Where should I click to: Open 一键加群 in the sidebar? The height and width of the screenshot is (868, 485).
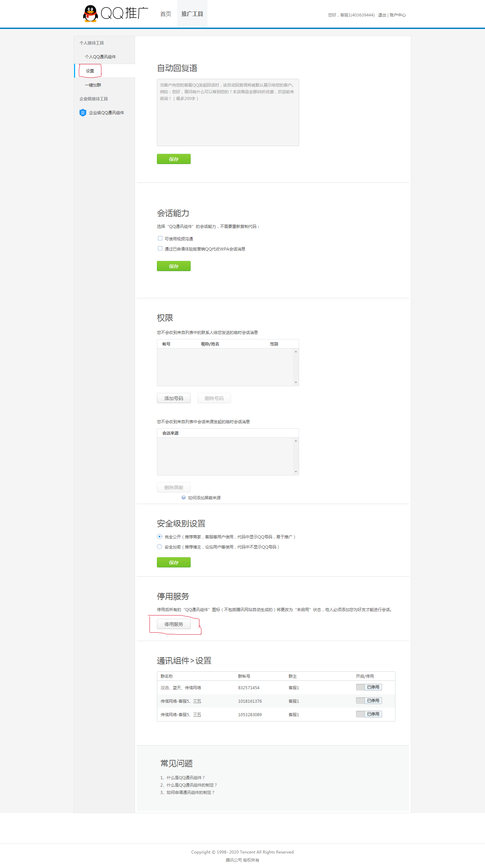[93, 85]
